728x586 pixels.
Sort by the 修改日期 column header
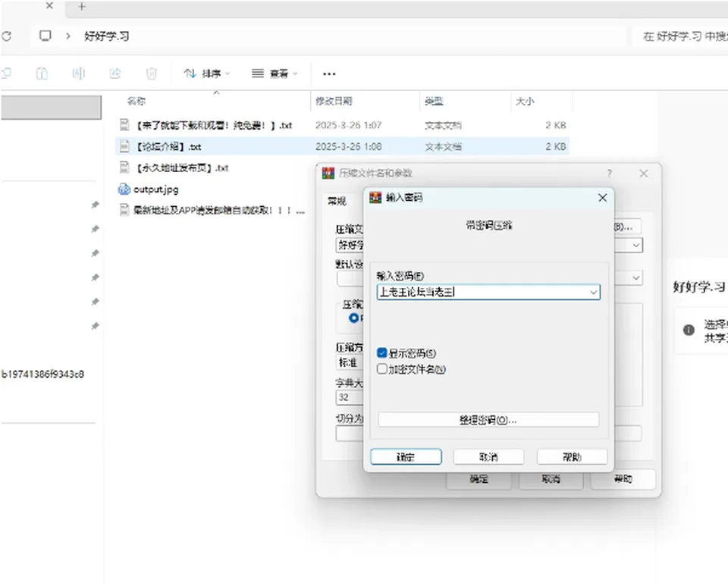click(x=334, y=101)
